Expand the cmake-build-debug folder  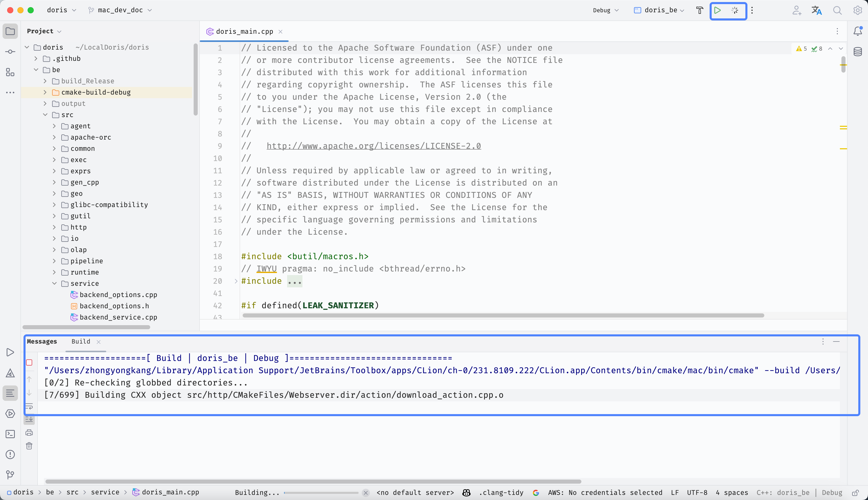(x=45, y=92)
